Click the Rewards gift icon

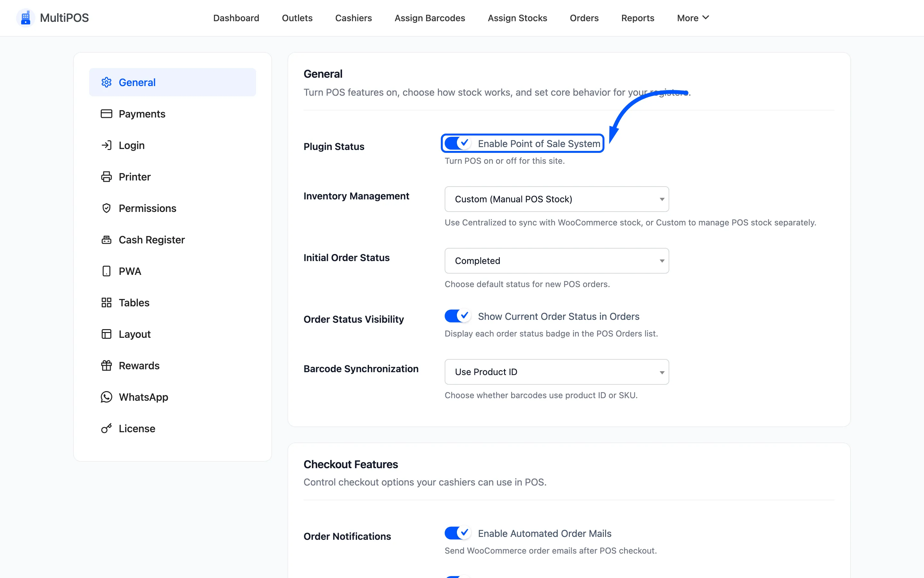pyautogui.click(x=107, y=365)
